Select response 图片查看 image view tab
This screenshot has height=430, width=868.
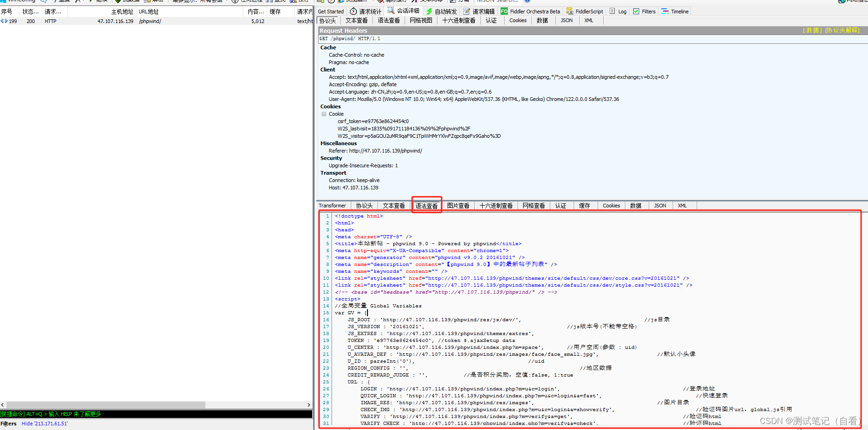click(458, 206)
